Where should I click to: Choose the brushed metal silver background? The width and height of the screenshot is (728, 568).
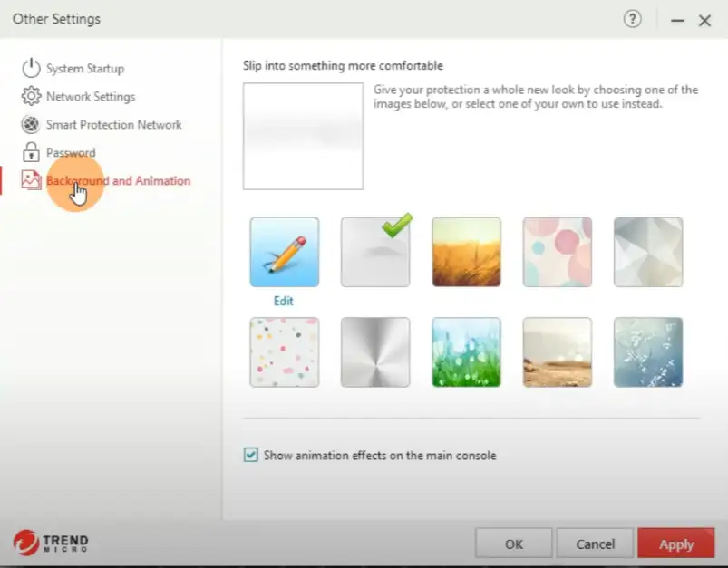374,352
